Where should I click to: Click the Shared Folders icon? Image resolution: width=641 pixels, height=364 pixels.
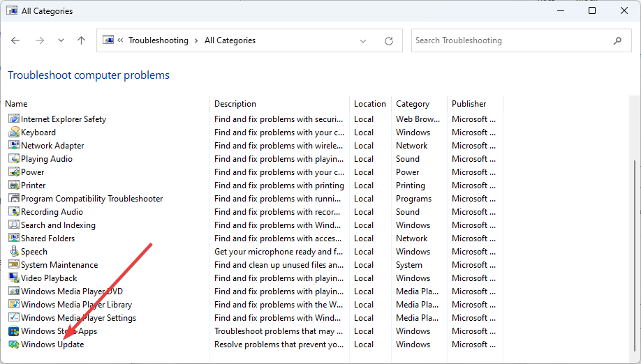point(14,238)
